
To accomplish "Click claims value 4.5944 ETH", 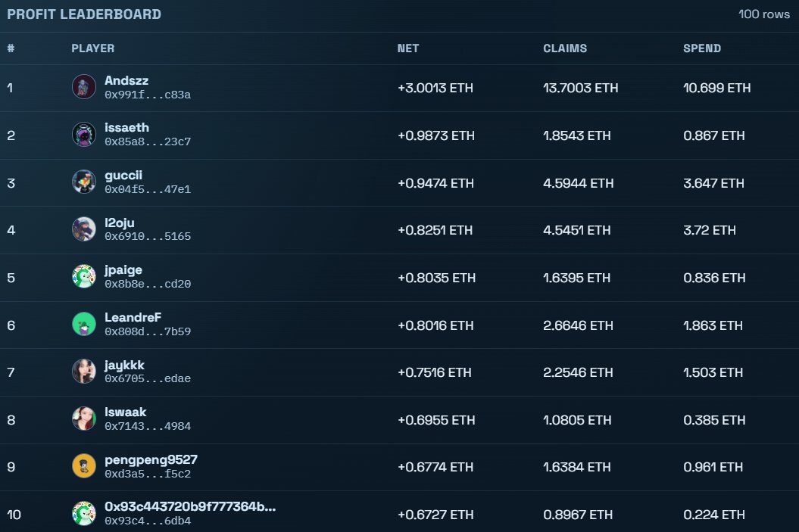I will click(x=579, y=183).
